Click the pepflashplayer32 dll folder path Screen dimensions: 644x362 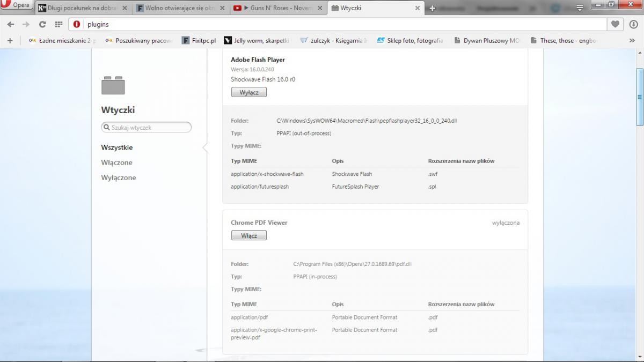pyautogui.click(x=367, y=121)
